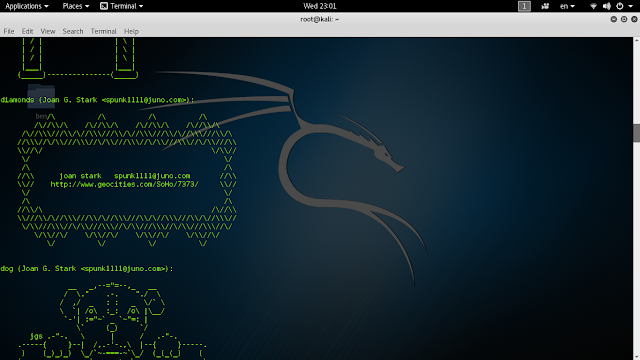Open the File menu
This screenshot has height=360, width=640.
pos(9,31)
